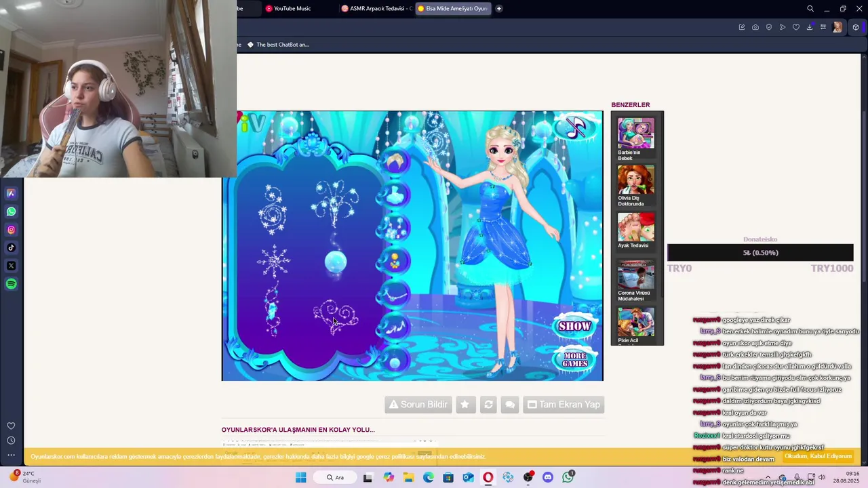Select the necklace category icon
Image resolution: width=868 pixels, height=488 pixels.
pos(395,294)
